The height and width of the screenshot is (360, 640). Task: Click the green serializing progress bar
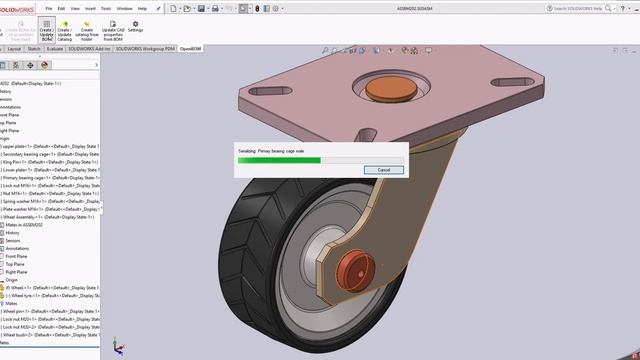(x=279, y=160)
